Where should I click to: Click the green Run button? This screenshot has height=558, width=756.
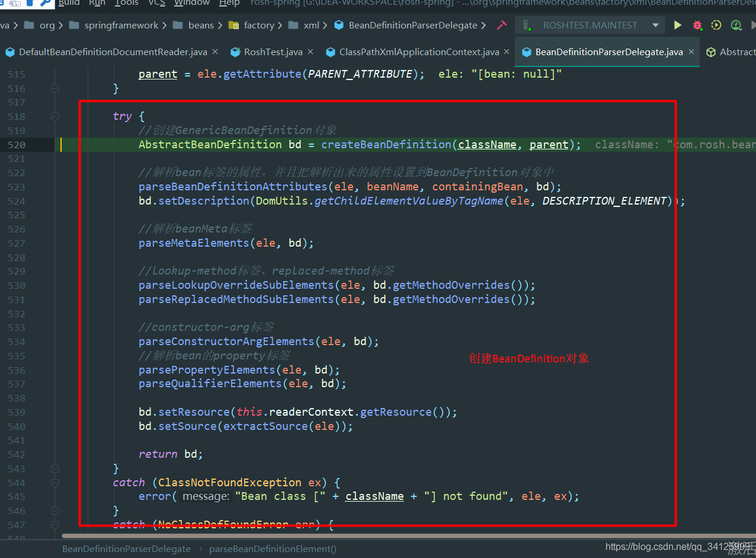click(678, 25)
